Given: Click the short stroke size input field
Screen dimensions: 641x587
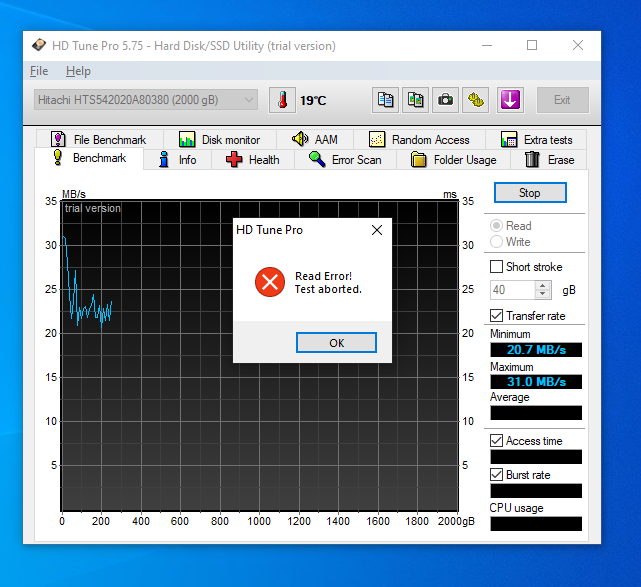Looking at the screenshot, I should pyautogui.click(x=511, y=289).
